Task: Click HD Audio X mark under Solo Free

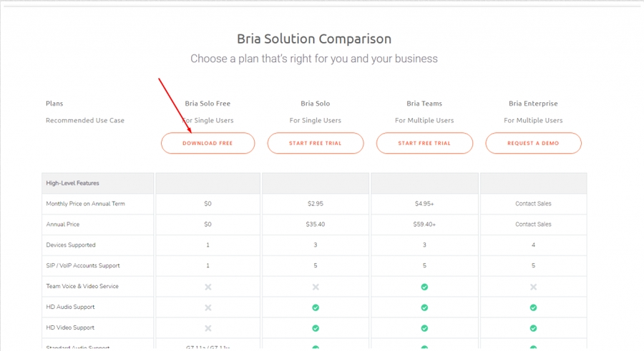Action: (x=208, y=307)
